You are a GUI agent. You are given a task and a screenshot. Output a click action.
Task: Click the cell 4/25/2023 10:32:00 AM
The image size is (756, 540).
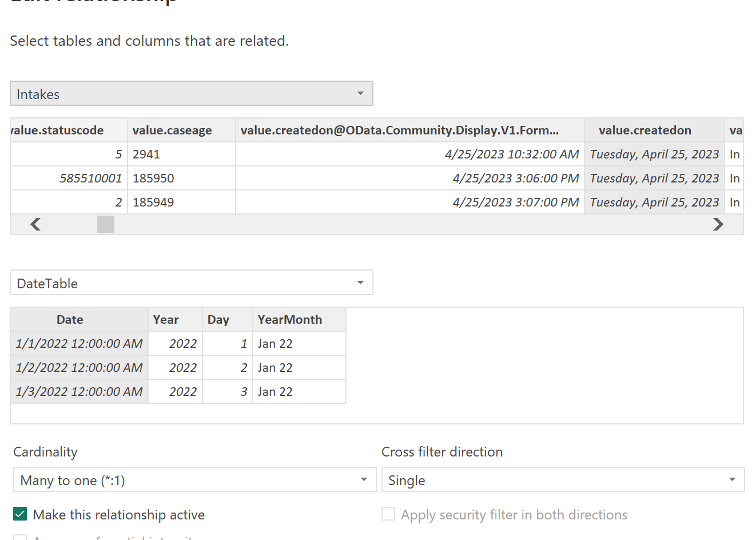click(410, 154)
